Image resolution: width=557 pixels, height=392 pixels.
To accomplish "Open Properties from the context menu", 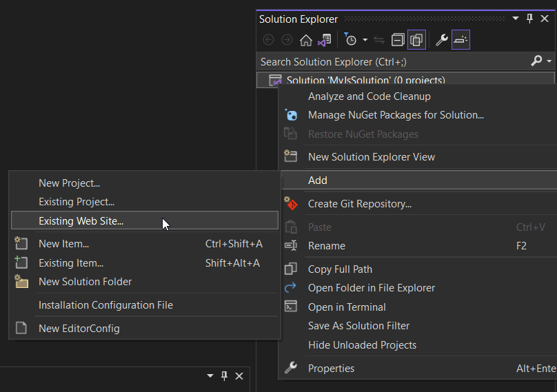I will 331,369.
